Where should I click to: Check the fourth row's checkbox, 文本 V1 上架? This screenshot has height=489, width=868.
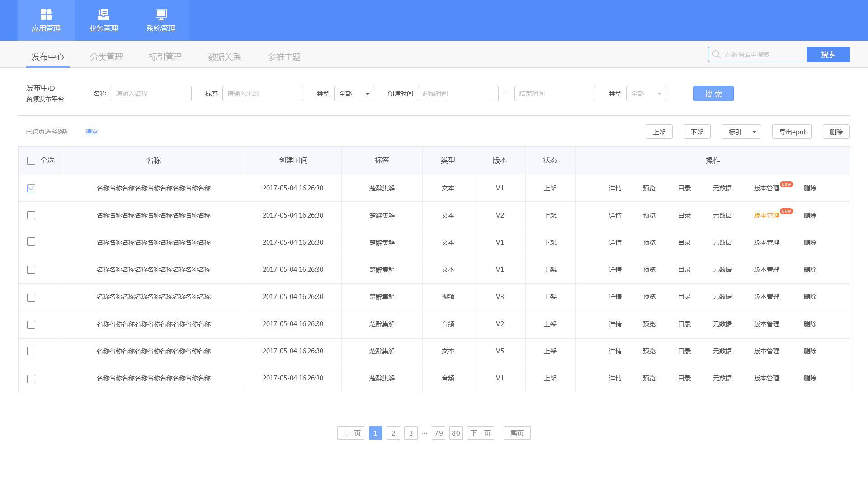point(31,270)
